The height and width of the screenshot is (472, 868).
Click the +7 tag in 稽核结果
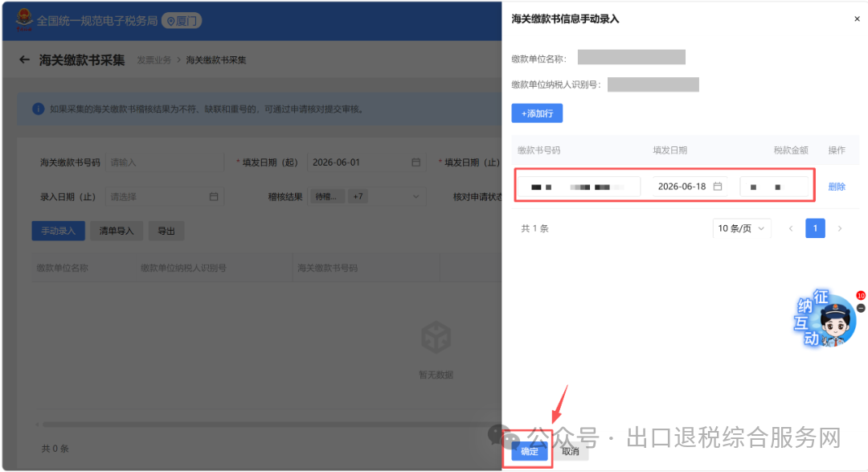[358, 196]
